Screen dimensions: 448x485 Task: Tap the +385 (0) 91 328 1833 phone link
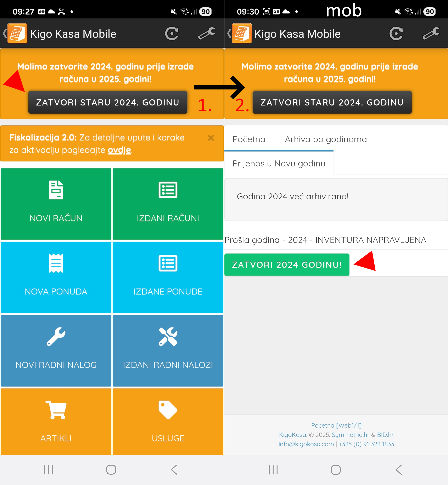pyautogui.click(x=366, y=444)
